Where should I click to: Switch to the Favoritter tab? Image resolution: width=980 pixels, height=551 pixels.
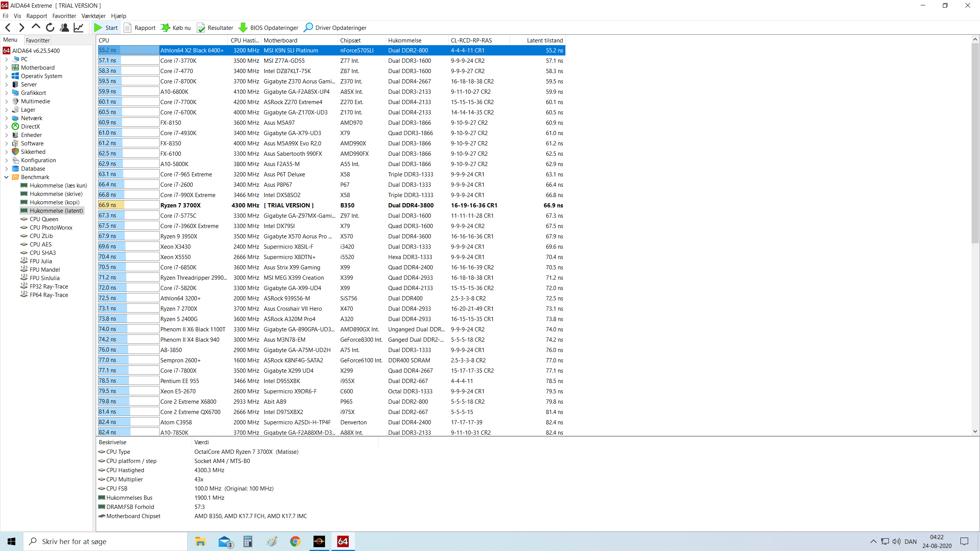[x=38, y=40]
